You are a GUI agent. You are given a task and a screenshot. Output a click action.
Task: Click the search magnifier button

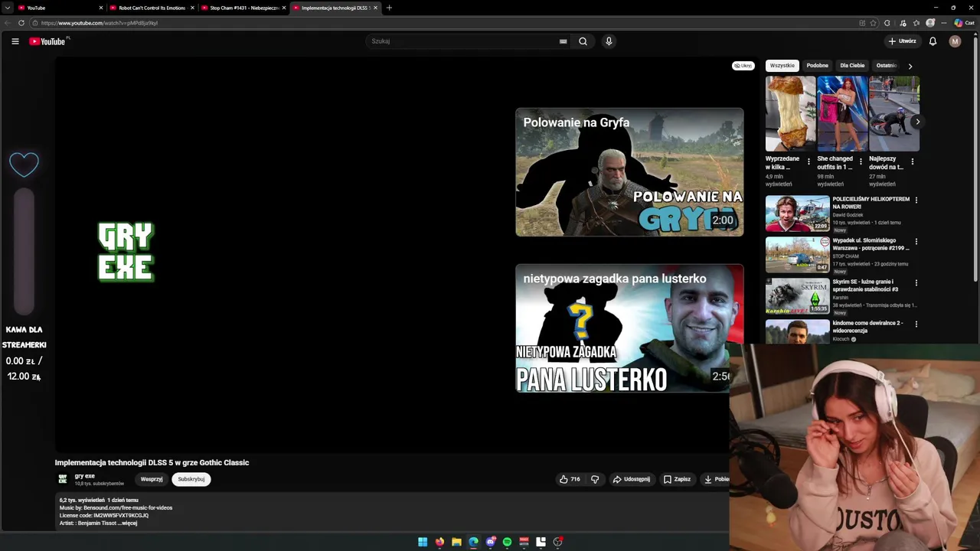tap(583, 41)
